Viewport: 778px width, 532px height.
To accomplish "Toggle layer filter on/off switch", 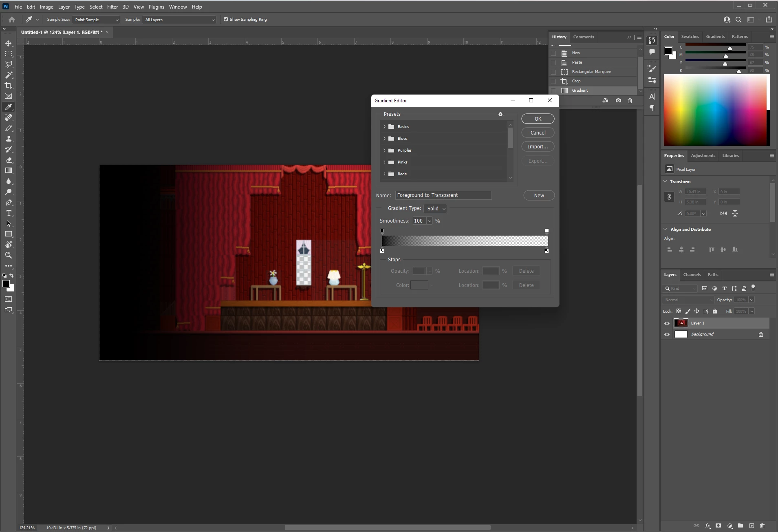I will coord(753,287).
